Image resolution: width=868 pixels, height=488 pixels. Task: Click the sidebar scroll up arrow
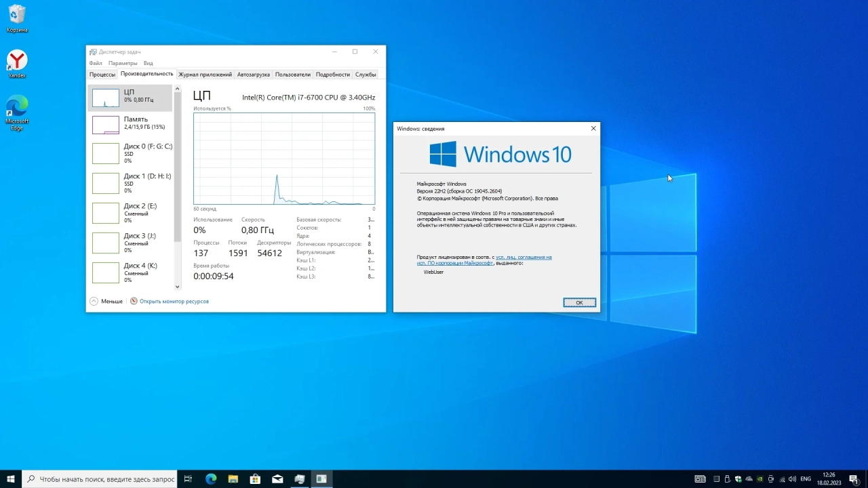coord(178,89)
